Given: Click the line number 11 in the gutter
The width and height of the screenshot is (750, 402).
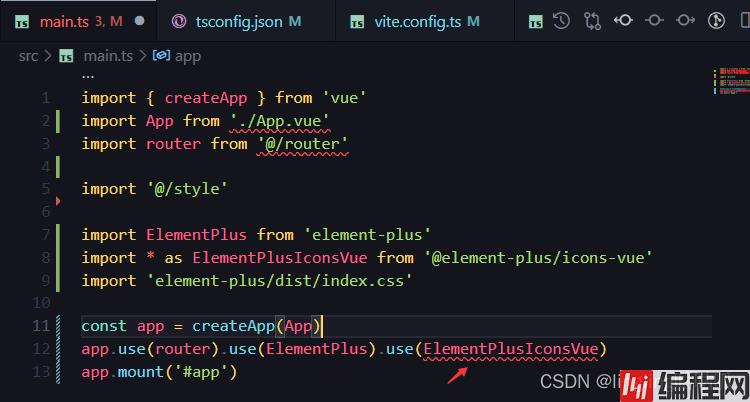Looking at the screenshot, I should click(x=41, y=326).
